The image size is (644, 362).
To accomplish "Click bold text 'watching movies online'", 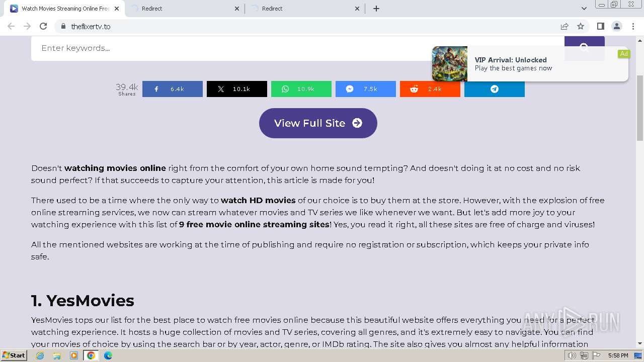I will click(115, 168).
